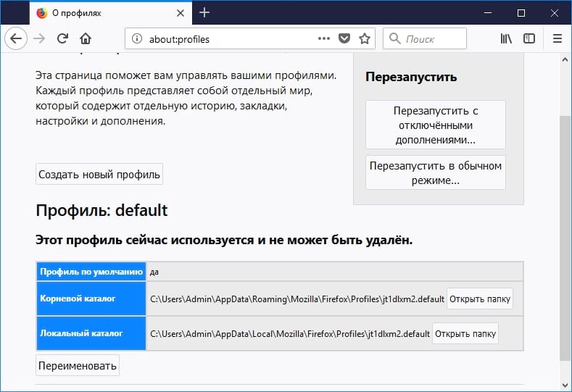
Task: Close the О профилях tab
Action: [x=181, y=13]
